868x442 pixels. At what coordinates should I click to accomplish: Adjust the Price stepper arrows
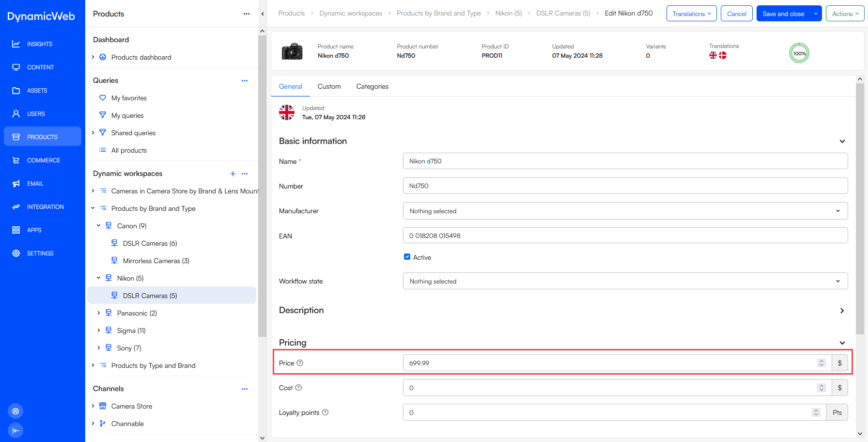tap(821, 363)
